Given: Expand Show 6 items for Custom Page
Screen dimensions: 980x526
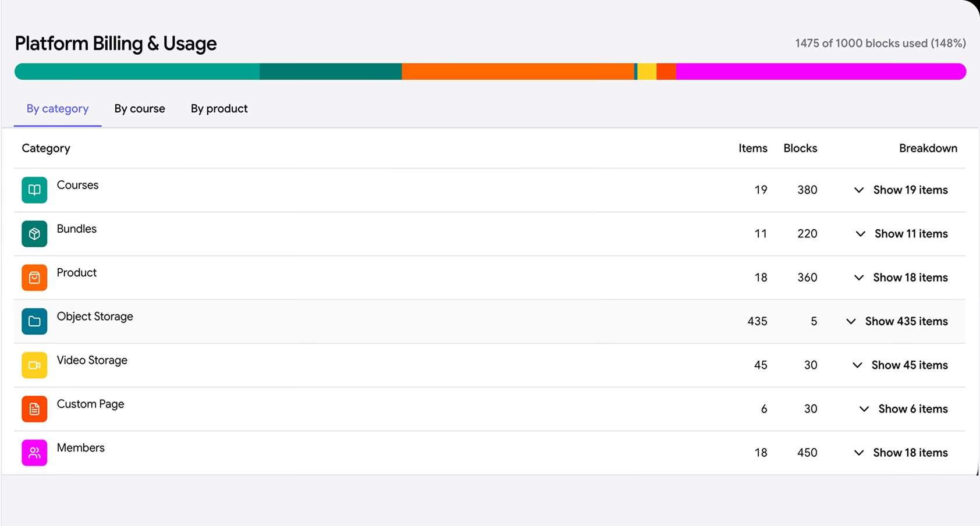Looking at the screenshot, I should (904, 408).
